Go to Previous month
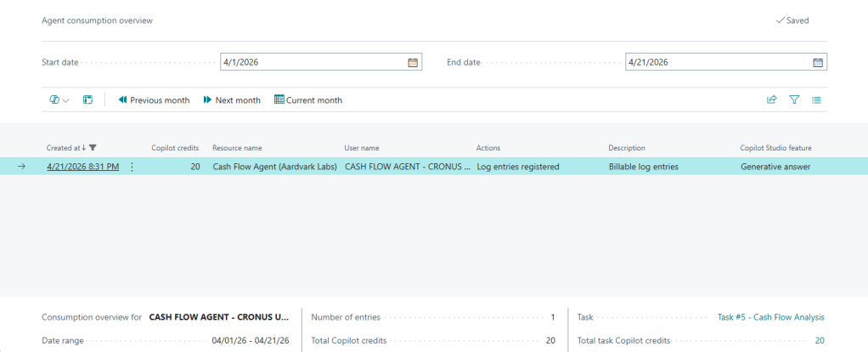The width and height of the screenshot is (868, 352). coord(154,100)
